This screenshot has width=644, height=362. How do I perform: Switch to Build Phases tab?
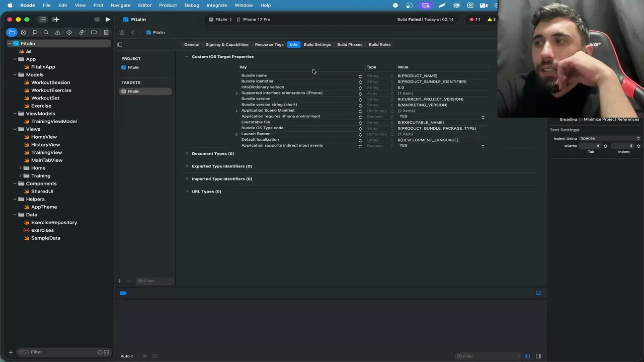tap(350, 45)
